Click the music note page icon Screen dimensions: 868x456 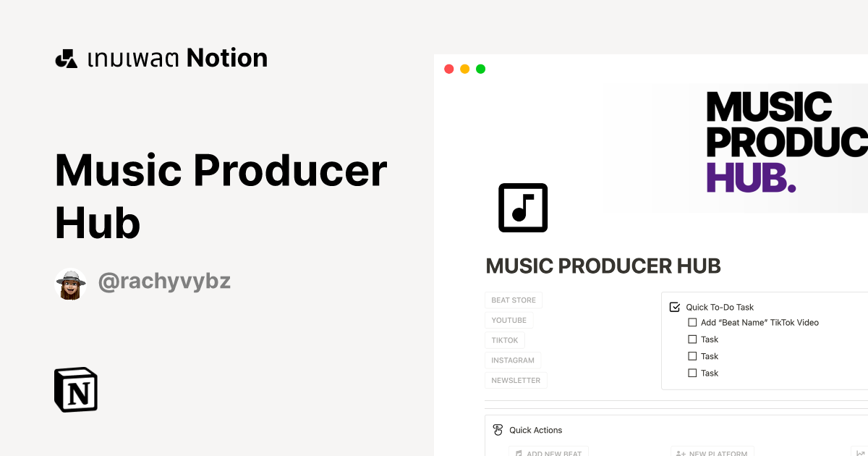click(x=523, y=208)
